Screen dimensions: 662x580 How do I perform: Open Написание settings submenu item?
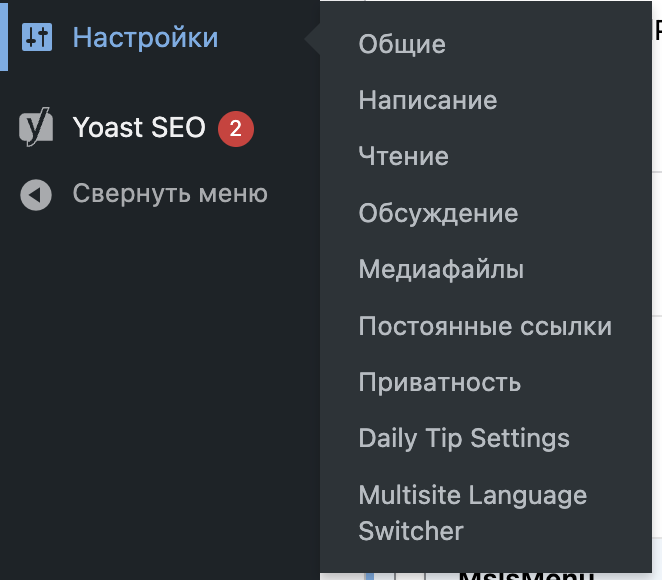[x=428, y=100]
